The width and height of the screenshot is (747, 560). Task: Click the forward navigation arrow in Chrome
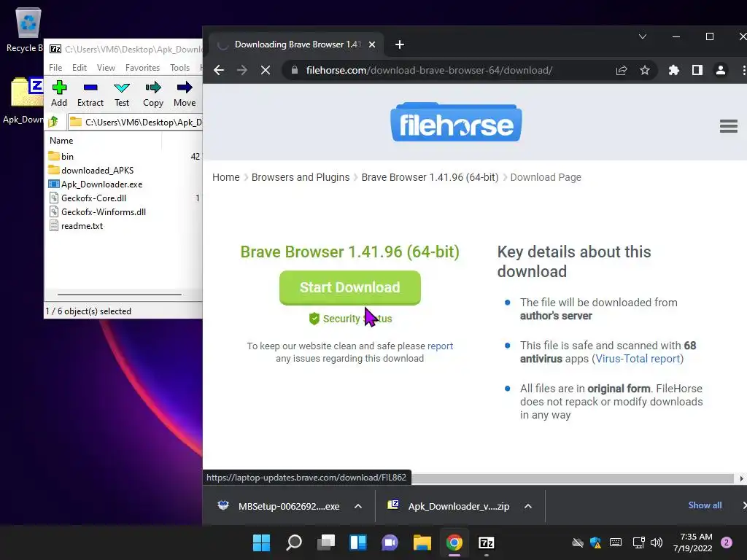pos(242,71)
